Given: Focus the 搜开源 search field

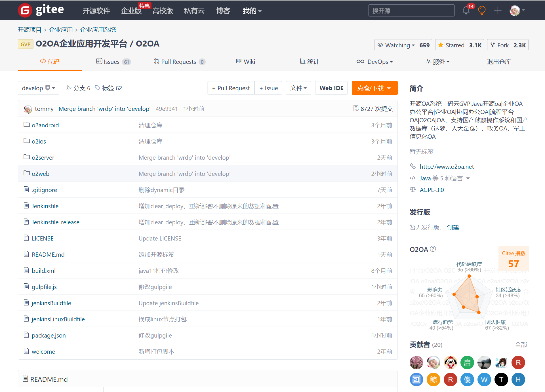Looking at the screenshot, I should coord(411,10).
